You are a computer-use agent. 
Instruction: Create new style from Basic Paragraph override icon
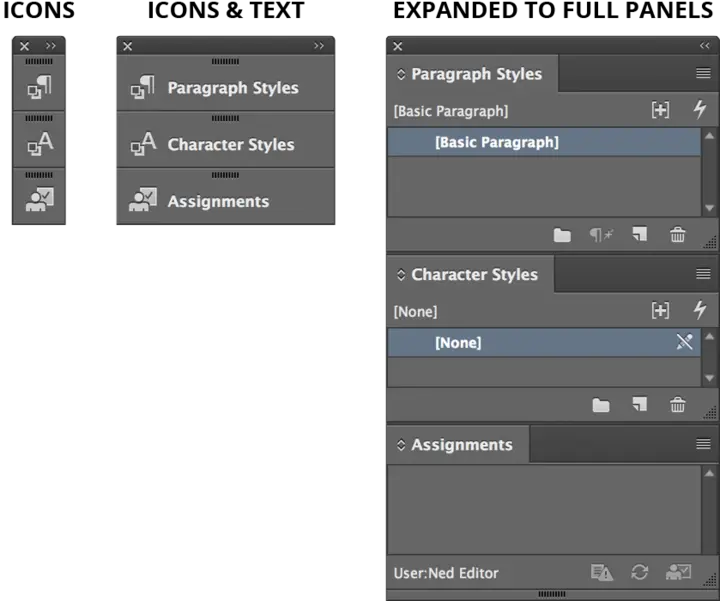pyautogui.click(x=660, y=110)
